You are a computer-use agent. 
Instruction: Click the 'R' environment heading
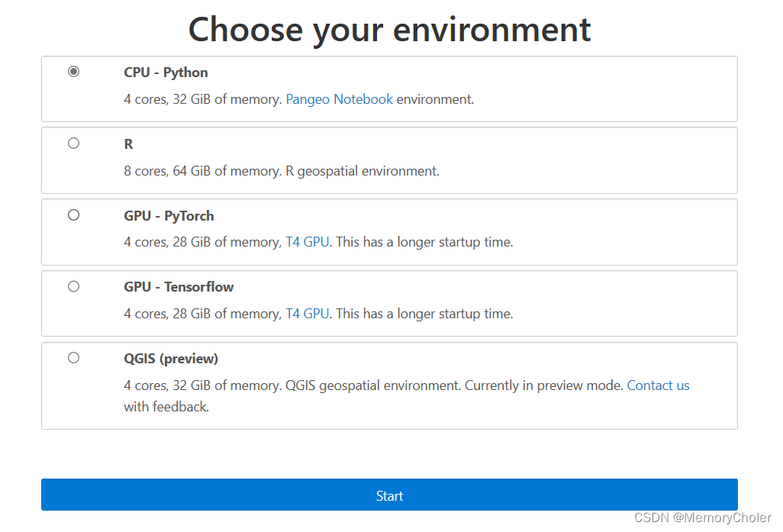128,143
